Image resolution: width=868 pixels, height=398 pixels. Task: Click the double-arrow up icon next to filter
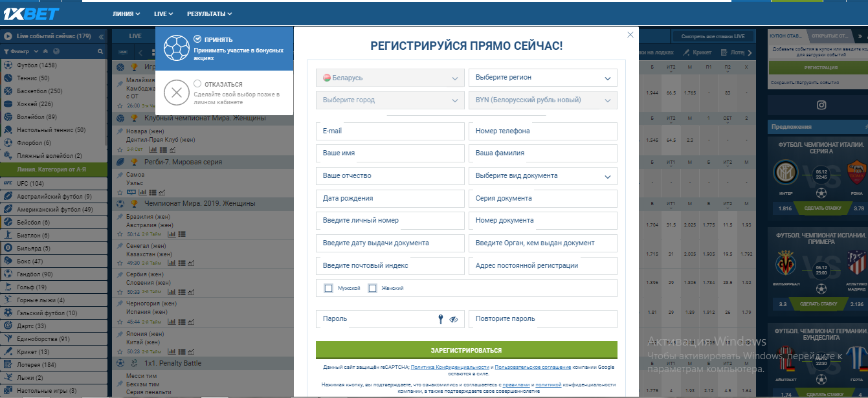47,51
